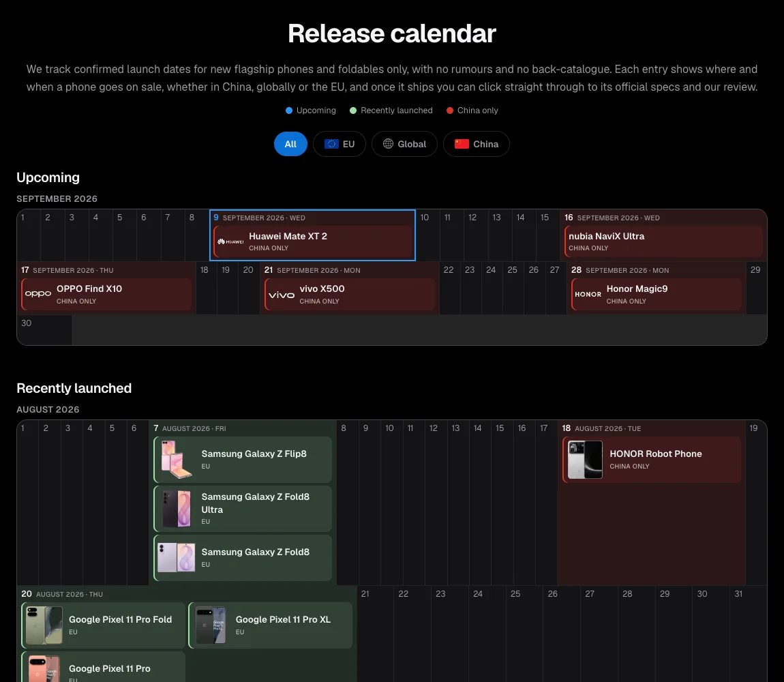This screenshot has width=784, height=682.
Task: Click "CHINA ONLY" under nubia NaviX Ultra
Action: pyautogui.click(x=588, y=248)
